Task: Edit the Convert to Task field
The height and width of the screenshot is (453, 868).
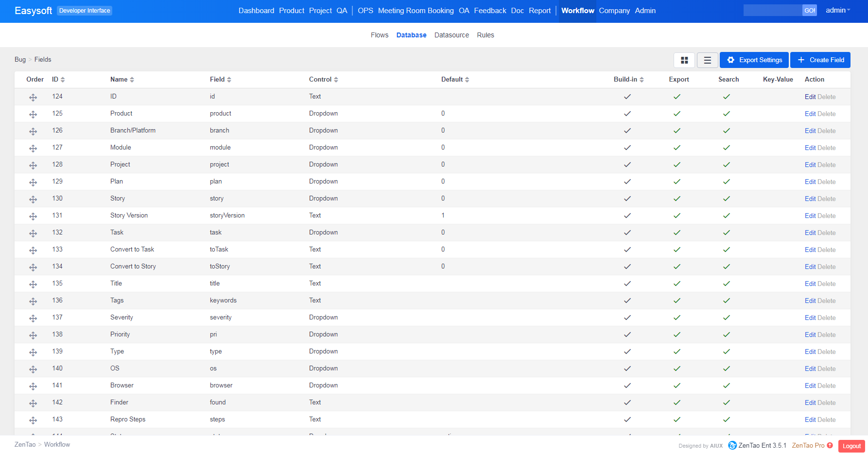Action: pos(810,250)
